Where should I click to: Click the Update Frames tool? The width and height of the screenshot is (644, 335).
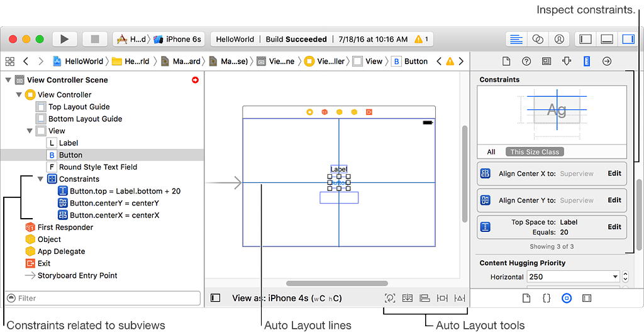coord(390,299)
